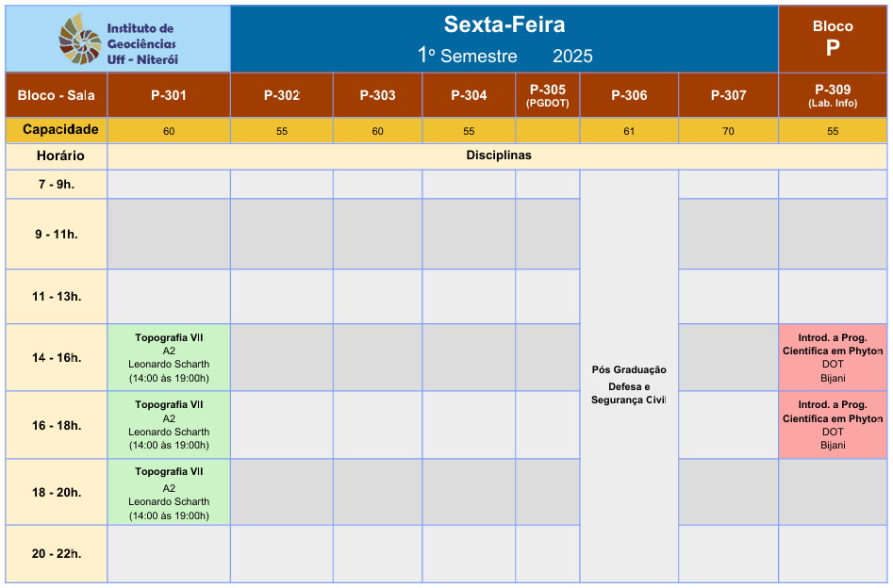Select the capacity value 70 for P-307
Viewport: 893px width, 588px height.
point(728,131)
